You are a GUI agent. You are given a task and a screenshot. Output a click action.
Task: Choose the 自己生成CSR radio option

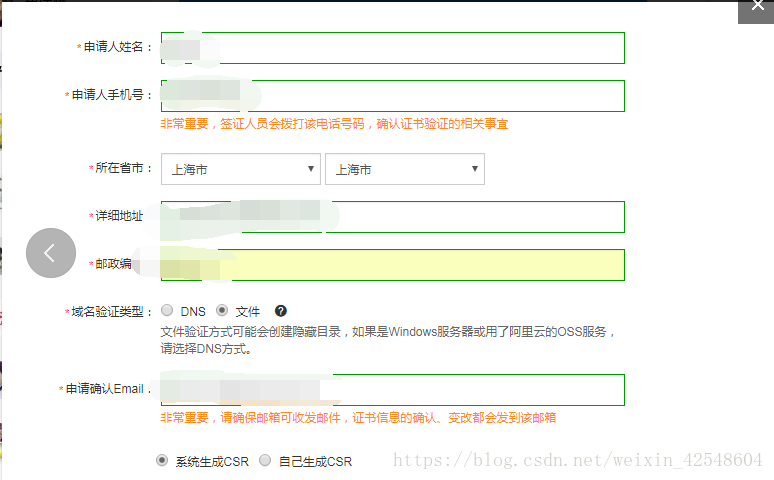click(265, 460)
